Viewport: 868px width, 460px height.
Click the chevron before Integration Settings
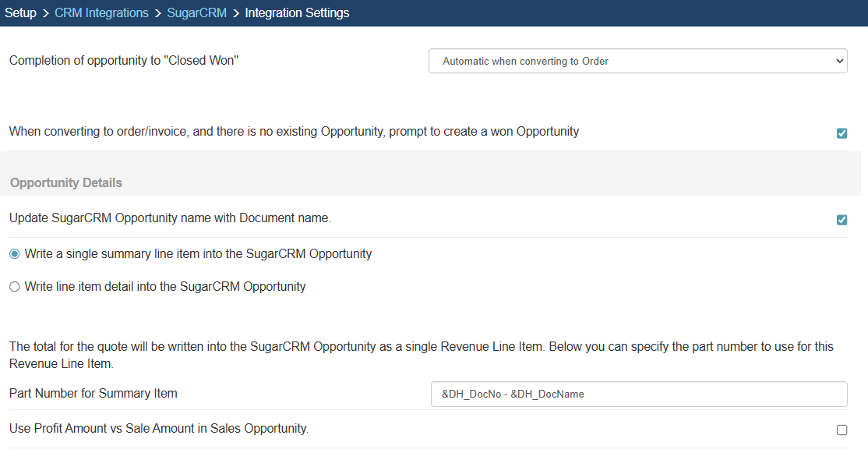click(x=235, y=12)
